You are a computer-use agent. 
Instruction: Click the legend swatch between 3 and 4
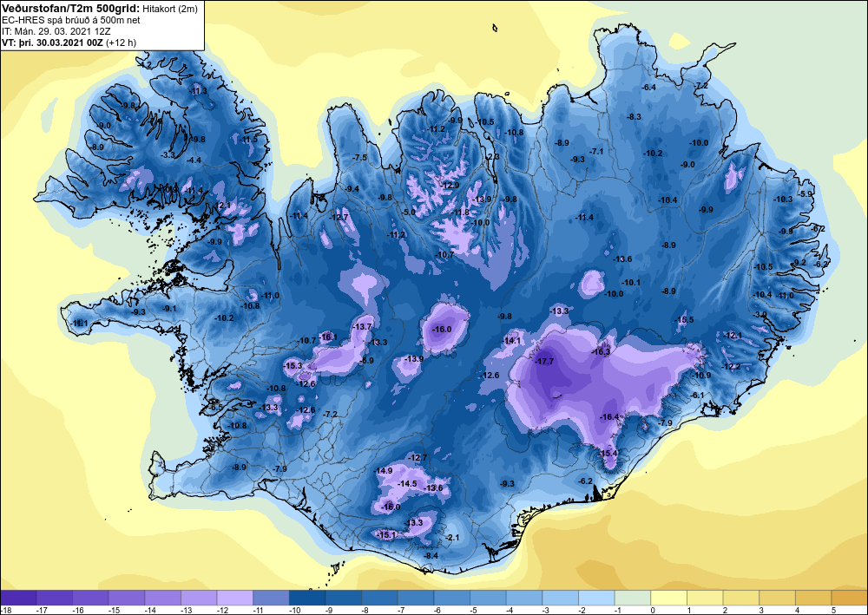click(x=777, y=598)
